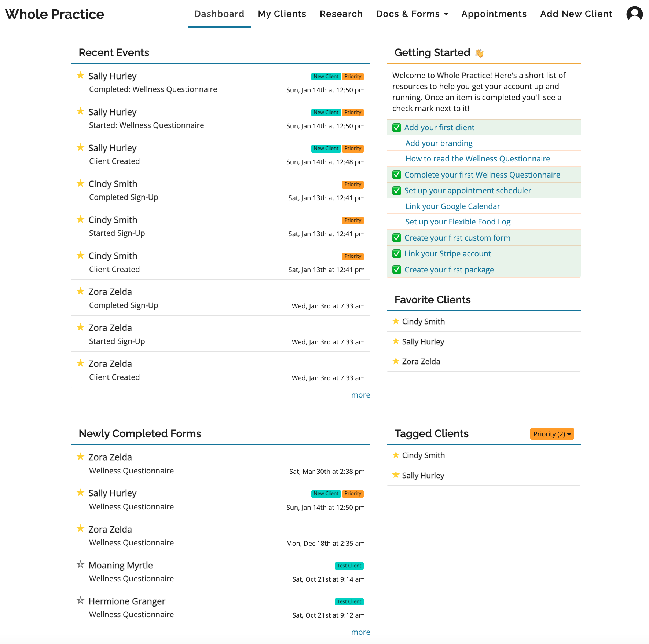Click the New Client tag on Sally Hurley's Client Created event
The height and width of the screenshot is (644, 649).
(x=326, y=149)
